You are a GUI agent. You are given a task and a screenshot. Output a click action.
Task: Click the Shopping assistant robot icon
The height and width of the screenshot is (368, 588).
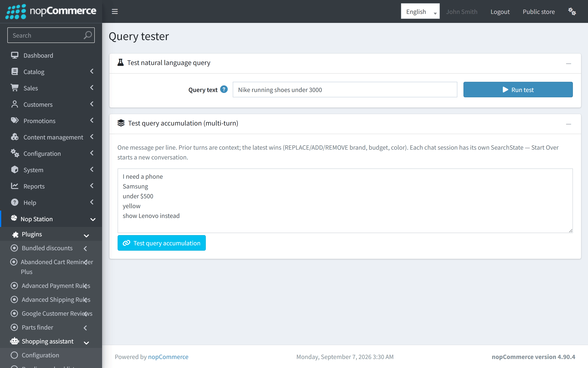pos(14,341)
